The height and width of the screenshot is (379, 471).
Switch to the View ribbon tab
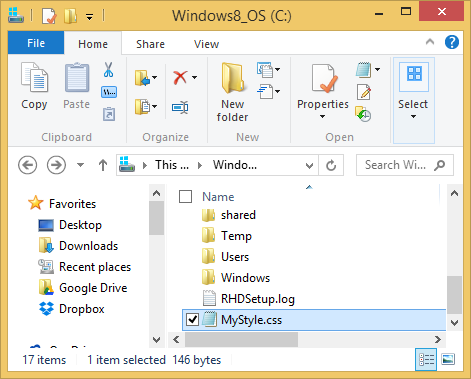[x=206, y=44]
